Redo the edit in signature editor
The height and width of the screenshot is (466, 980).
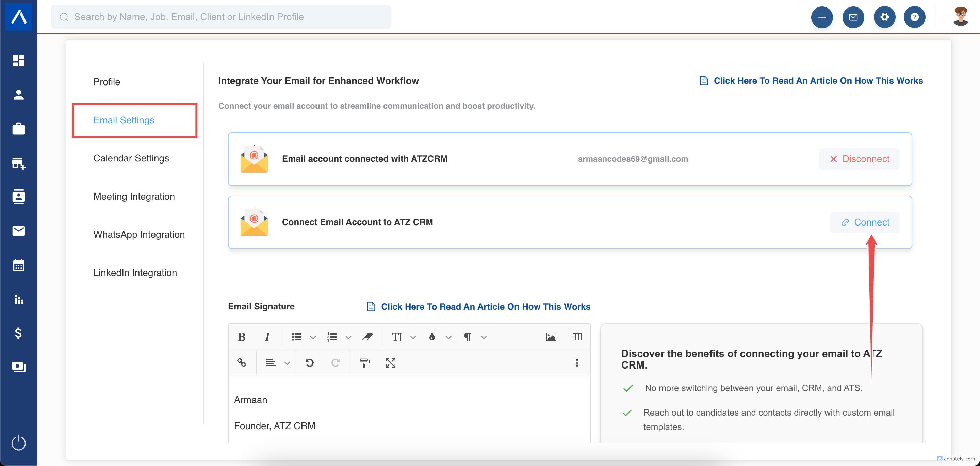point(336,363)
